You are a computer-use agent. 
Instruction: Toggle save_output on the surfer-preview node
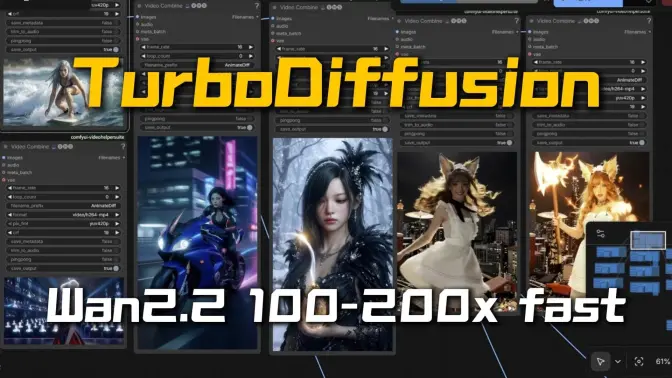tap(63, 50)
